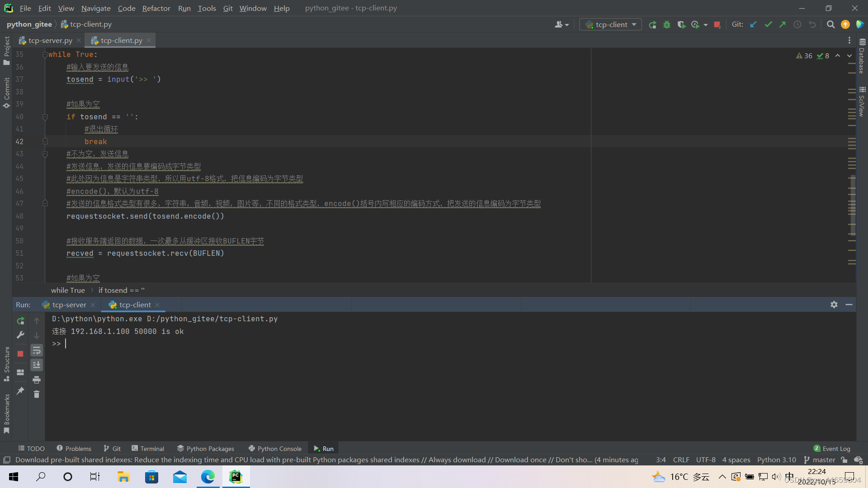868x488 pixels.
Task: Open Search Everywhere with the magnifier icon
Action: pyautogui.click(x=831, y=25)
